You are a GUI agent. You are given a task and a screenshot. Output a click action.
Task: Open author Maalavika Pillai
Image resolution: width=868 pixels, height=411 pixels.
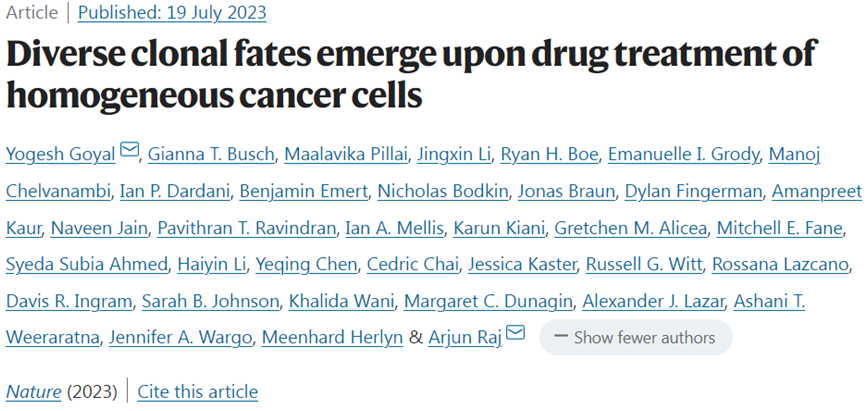[345, 155]
